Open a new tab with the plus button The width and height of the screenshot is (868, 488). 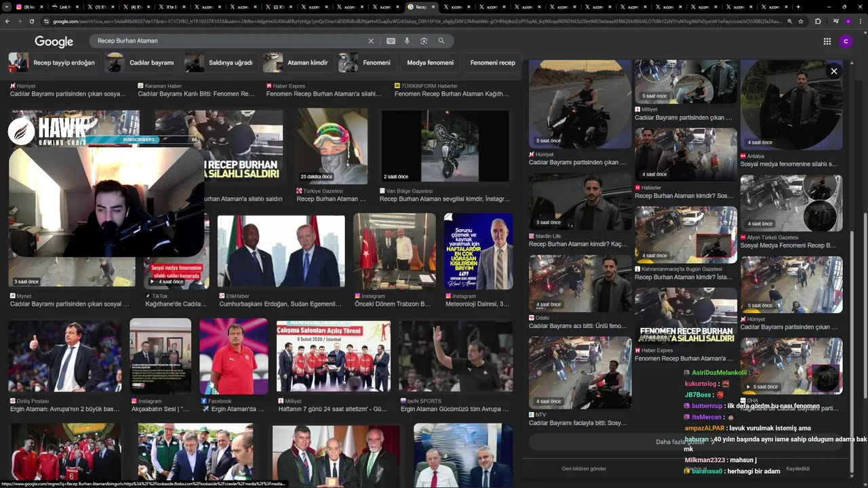point(798,7)
